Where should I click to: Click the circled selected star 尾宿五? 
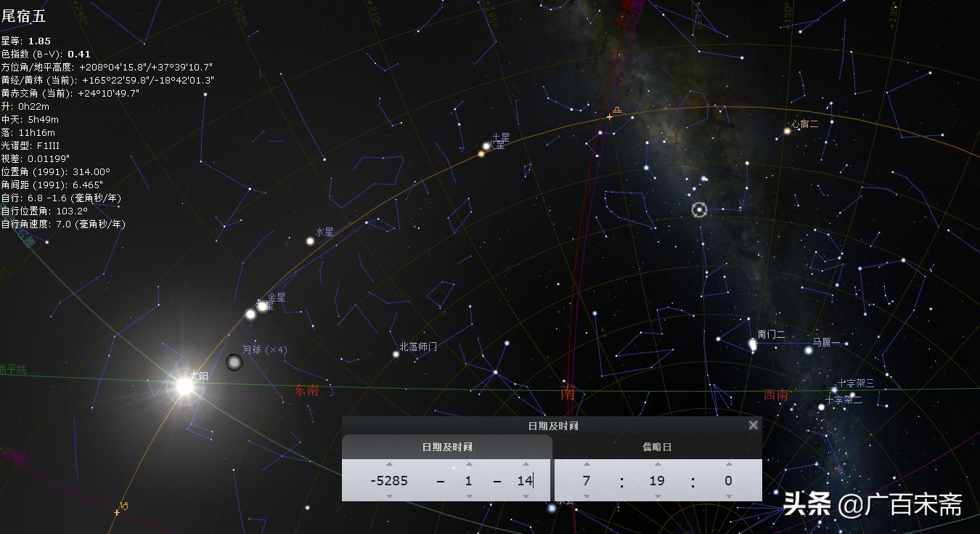[x=699, y=210]
